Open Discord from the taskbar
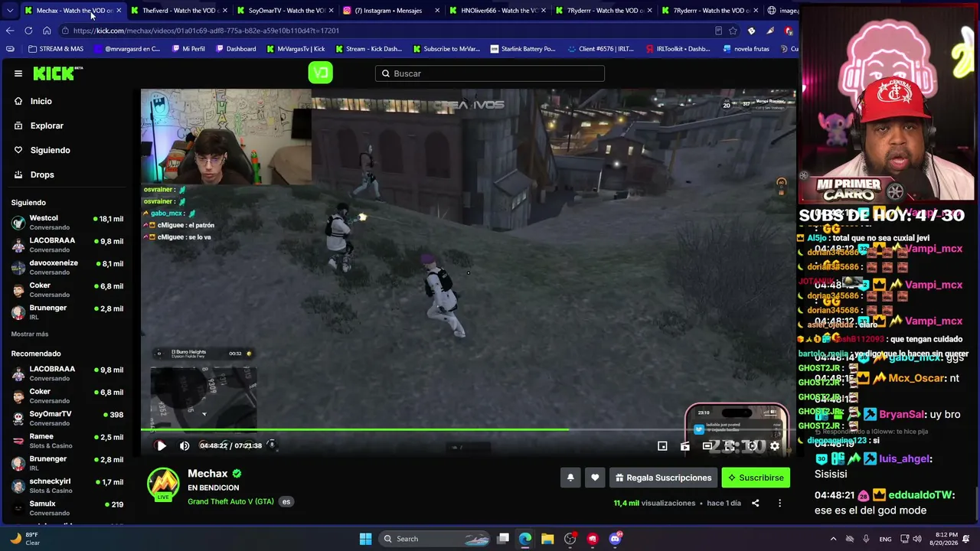This screenshot has height=551, width=980. click(x=615, y=539)
